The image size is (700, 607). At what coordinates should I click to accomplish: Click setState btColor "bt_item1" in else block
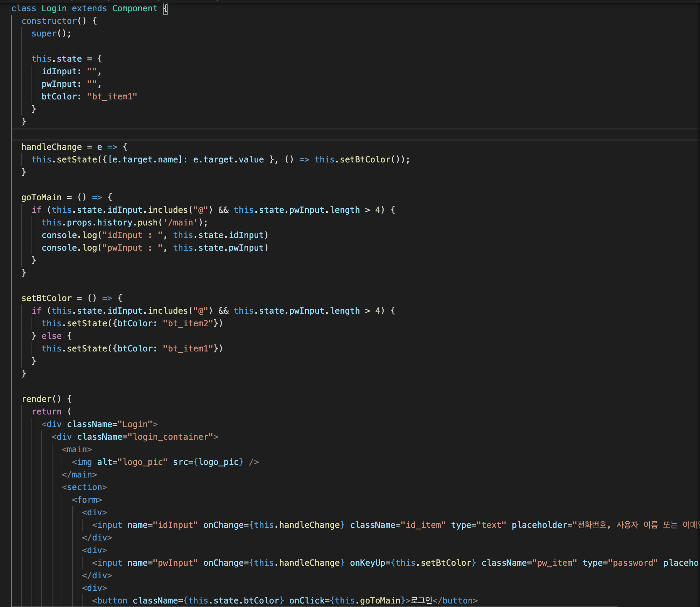pos(132,349)
